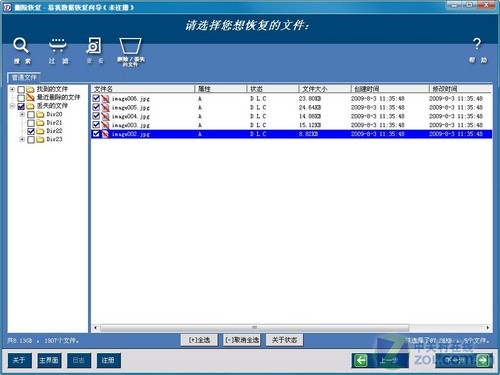This screenshot has height=375, width=500.
Task: Check the 最近删除的文件 checkbox
Action: pos(21,98)
